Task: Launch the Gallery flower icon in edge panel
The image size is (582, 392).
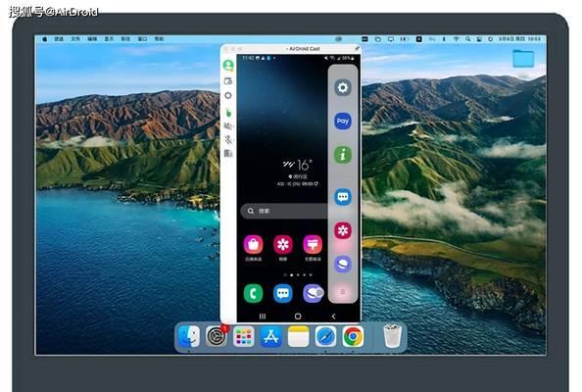Action: (x=343, y=230)
